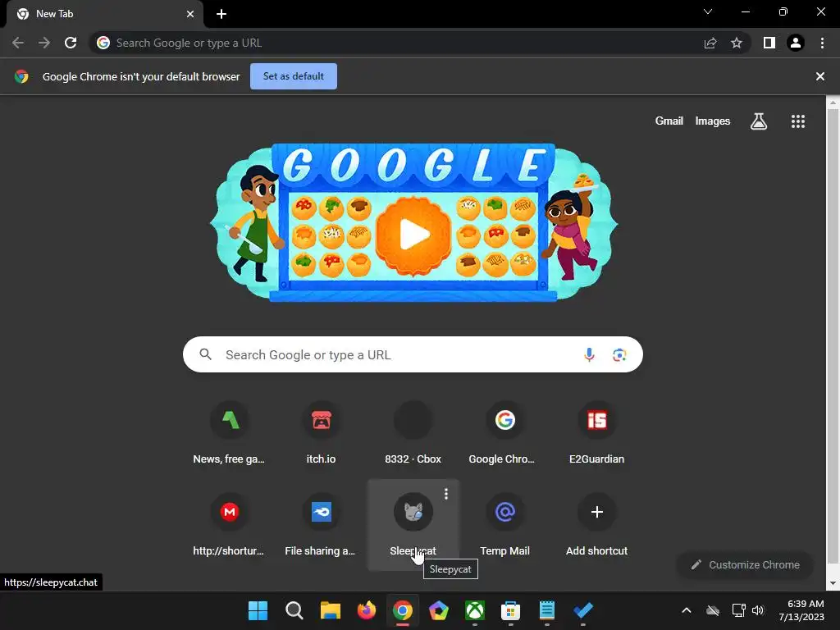Search by image with Google Lens icon
The image size is (840, 630).
tap(619, 354)
